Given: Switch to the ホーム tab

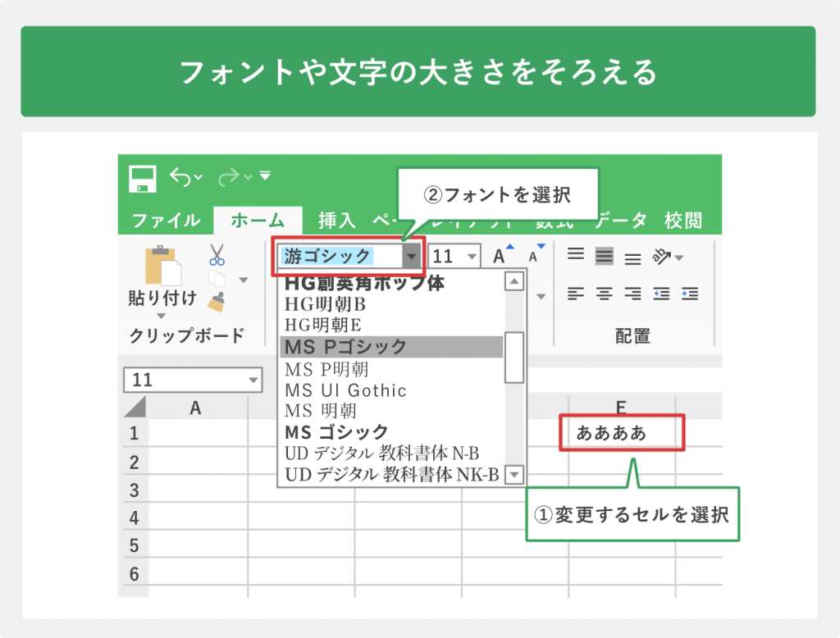Looking at the screenshot, I should coord(258,220).
